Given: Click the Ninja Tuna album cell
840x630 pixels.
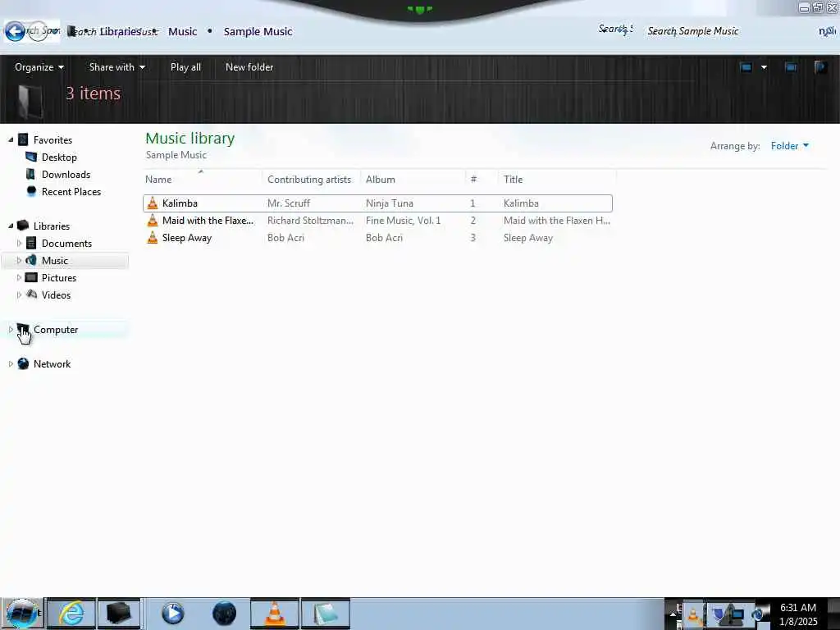Looking at the screenshot, I should (x=390, y=203).
